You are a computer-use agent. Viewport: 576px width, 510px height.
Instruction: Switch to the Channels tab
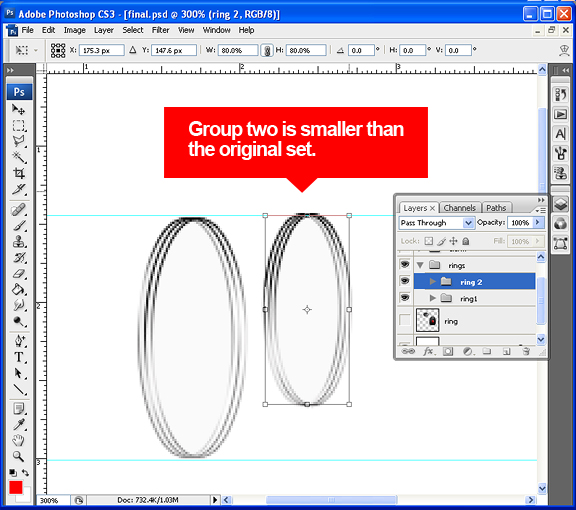[460, 208]
